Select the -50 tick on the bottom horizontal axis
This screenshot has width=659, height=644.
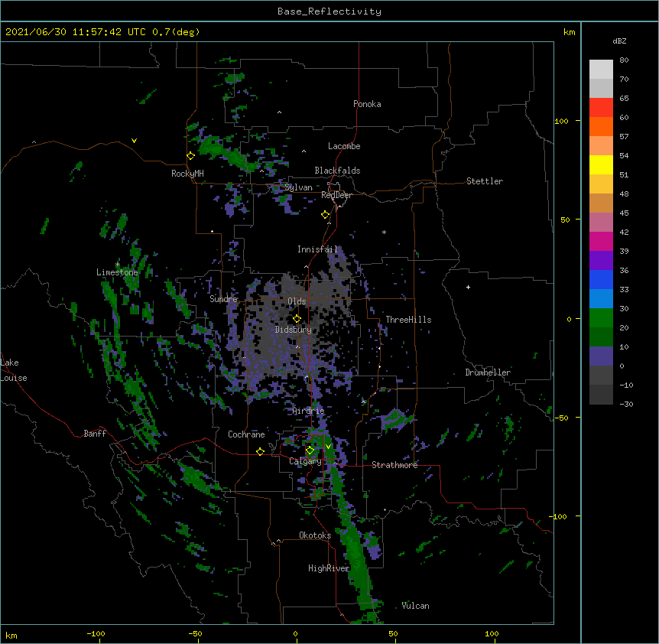[x=195, y=633]
